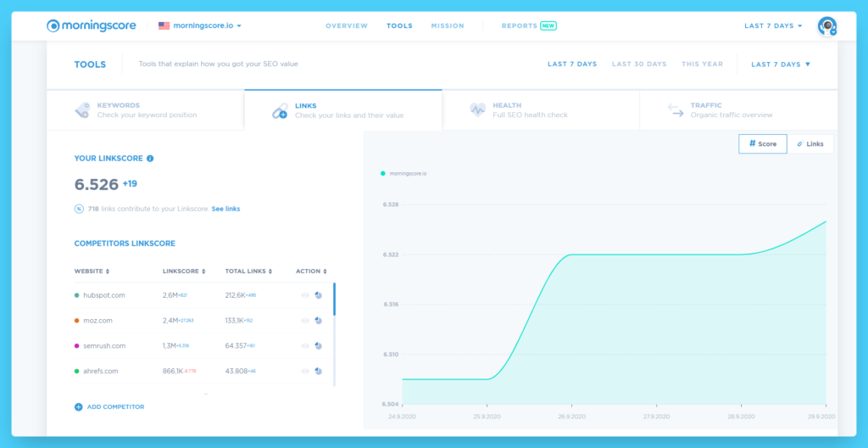The image size is (868, 448).
Task: Switch chart to Score view
Action: click(763, 143)
